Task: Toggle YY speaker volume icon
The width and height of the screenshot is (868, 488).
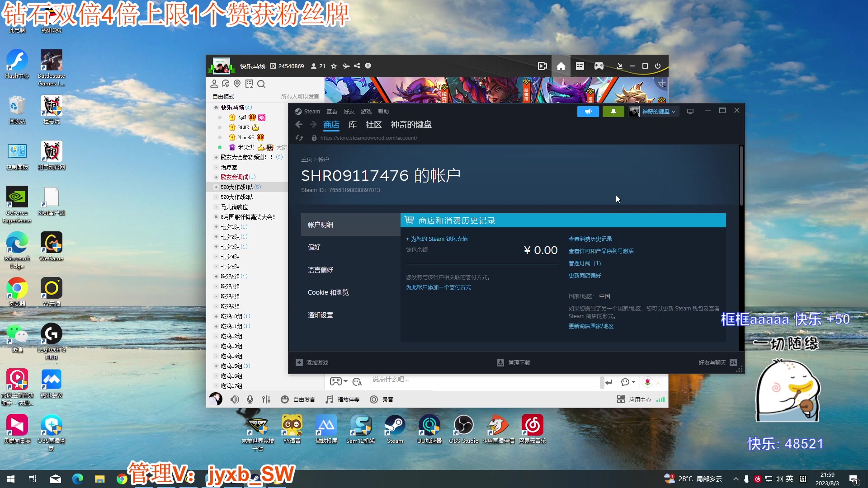Action: tap(235, 399)
